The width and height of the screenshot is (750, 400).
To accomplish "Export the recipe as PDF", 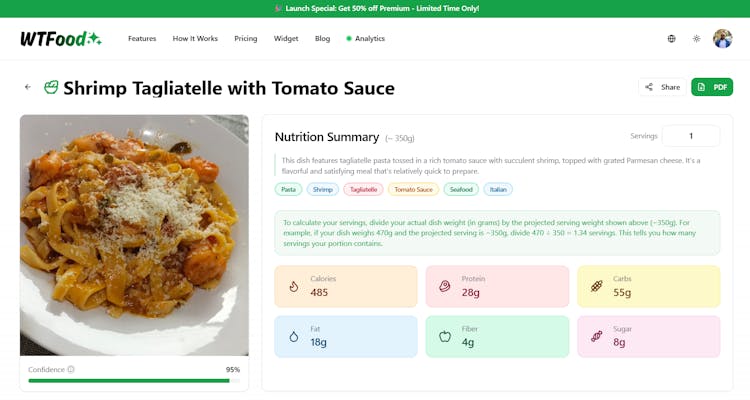I will tap(712, 87).
